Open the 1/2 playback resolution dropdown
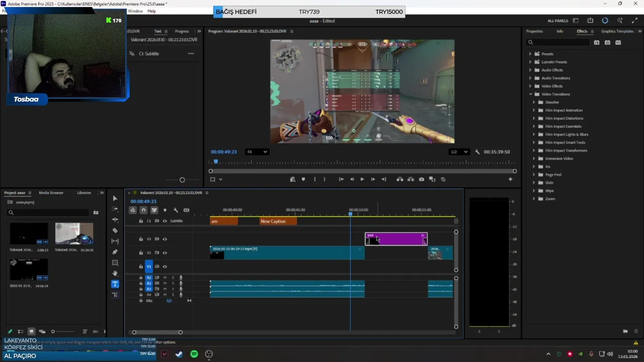 click(459, 152)
